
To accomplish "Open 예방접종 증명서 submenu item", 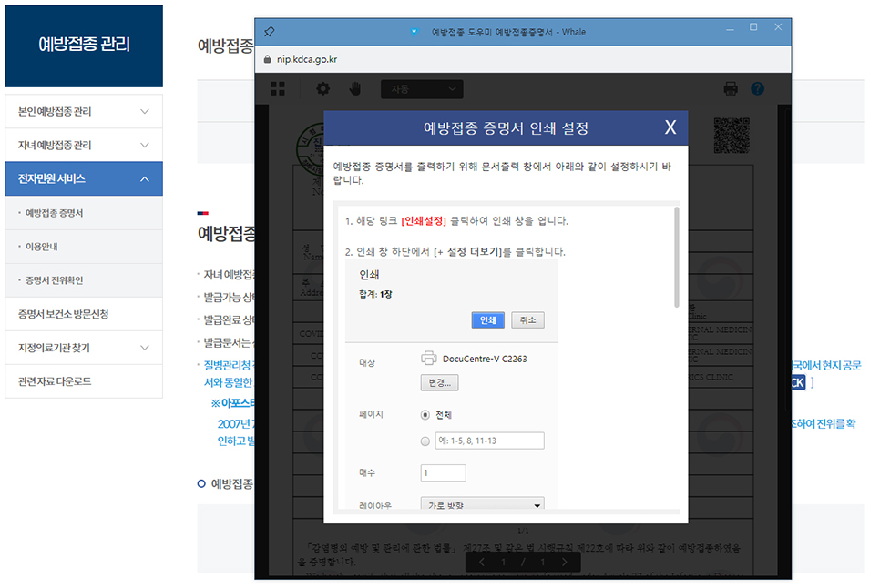I will pos(54,213).
